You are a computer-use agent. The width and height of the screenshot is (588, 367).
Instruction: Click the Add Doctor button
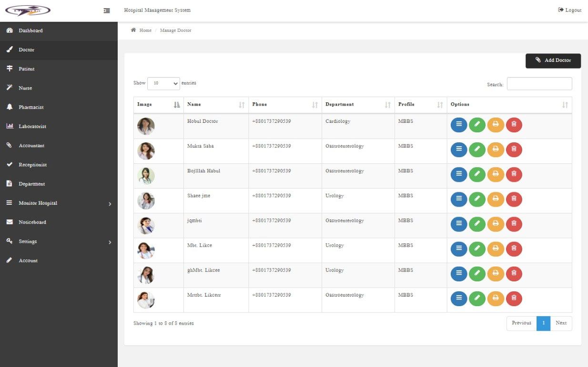click(553, 60)
